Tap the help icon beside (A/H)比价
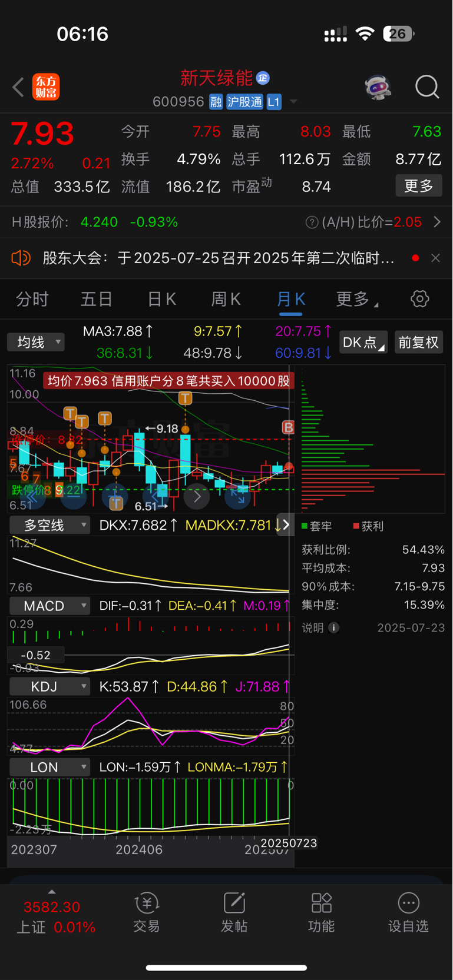Viewport: 453px width, 980px height. [312, 222]
